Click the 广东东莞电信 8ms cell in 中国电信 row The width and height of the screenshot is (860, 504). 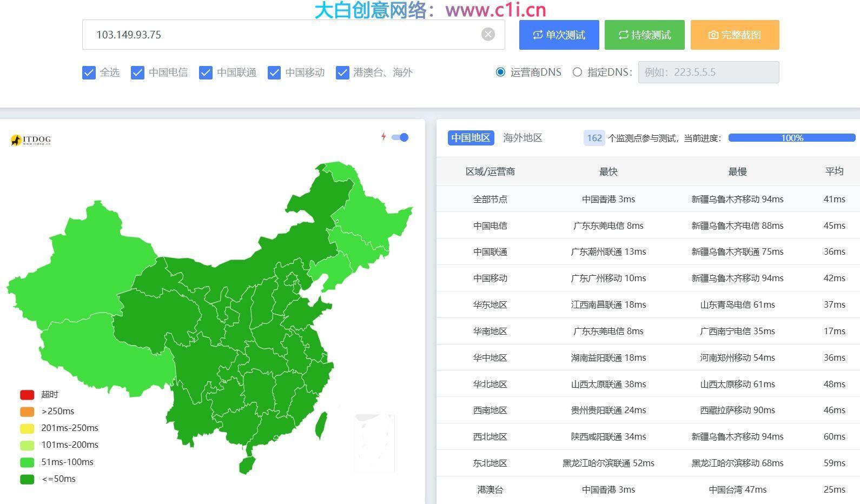tap(608, 226)
